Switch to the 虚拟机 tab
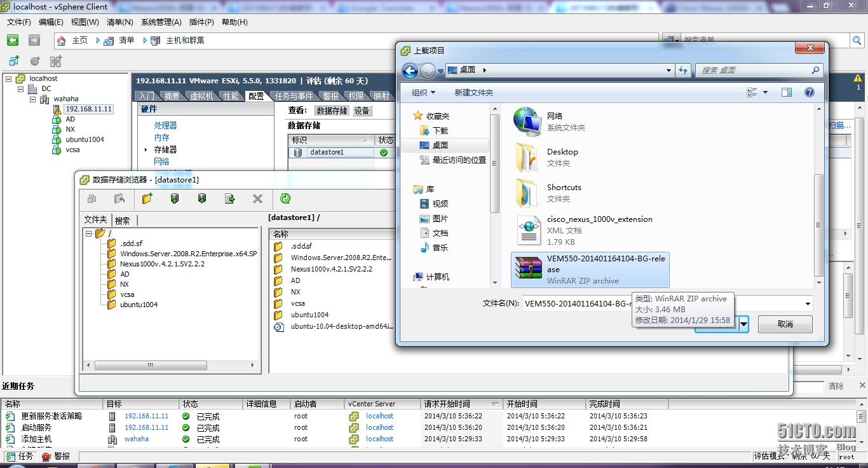Image resolution: width=868 pixels, height=468 pixels. 202,96
